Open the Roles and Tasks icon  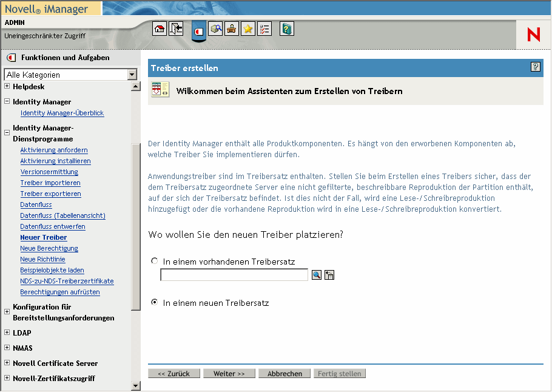(x=198, y=29)
